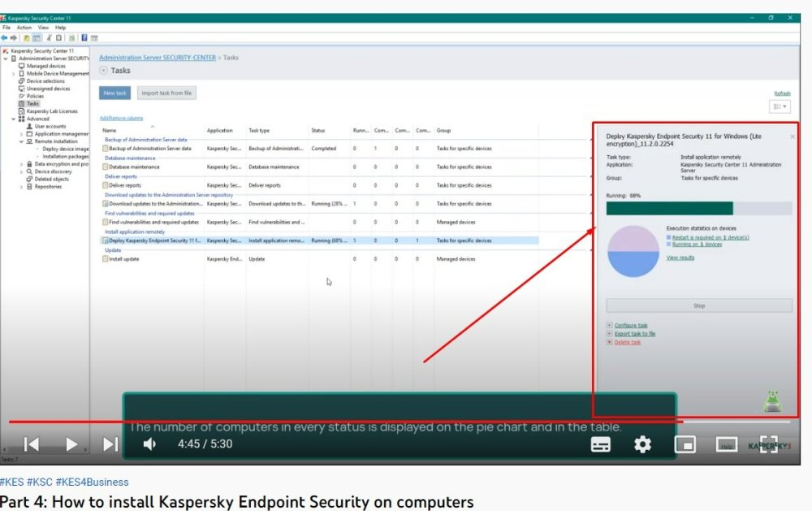Click the task icon for Deliver reports
The width and height of the screenshot is (812, 511).
point(105,185)
